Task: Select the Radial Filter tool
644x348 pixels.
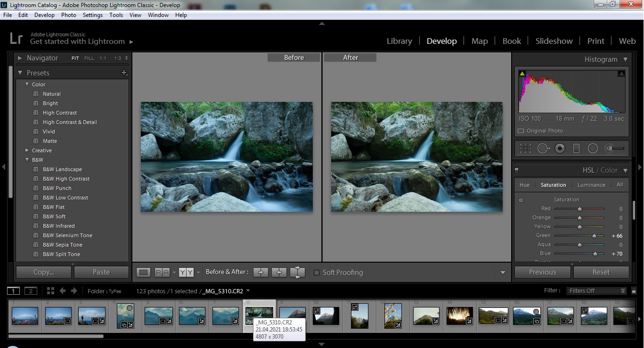Action: point(593,149)
